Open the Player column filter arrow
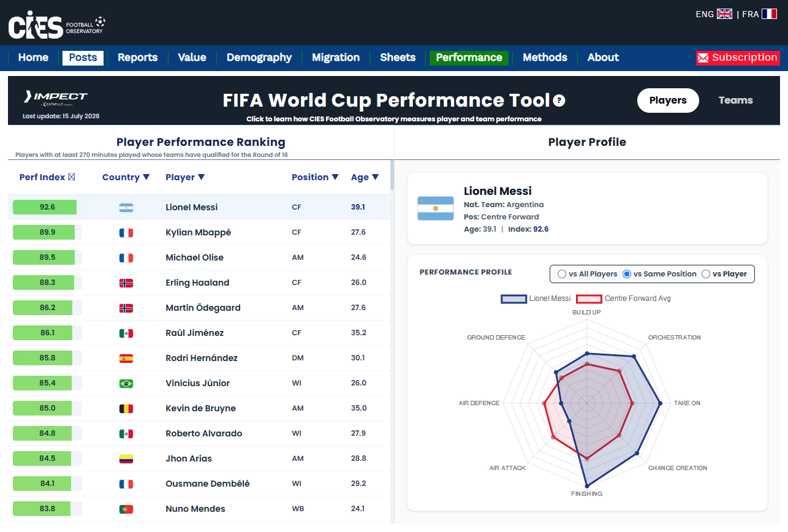Image resolution: width=788 pixels, height=532 pixels. click(201, 177)
